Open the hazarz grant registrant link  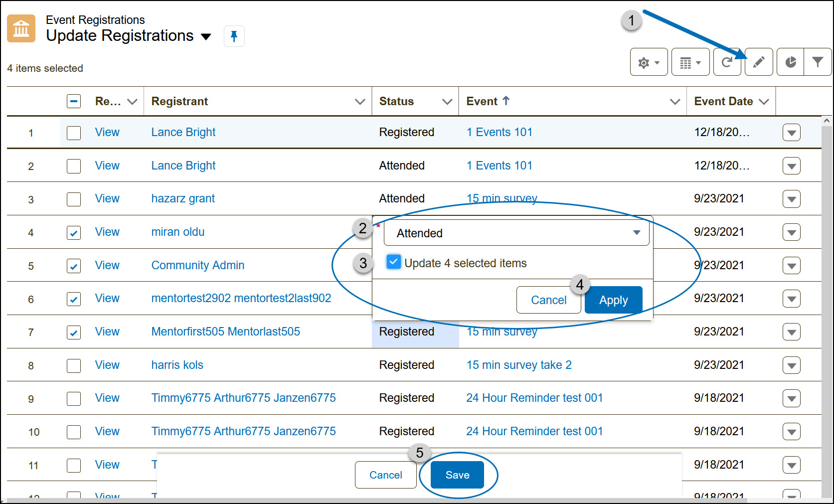(x=183, y=198)
